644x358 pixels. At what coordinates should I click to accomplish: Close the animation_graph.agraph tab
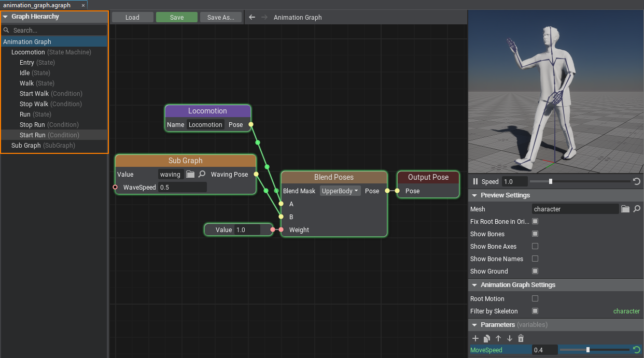pyautogui.click(x=83, y=5)
